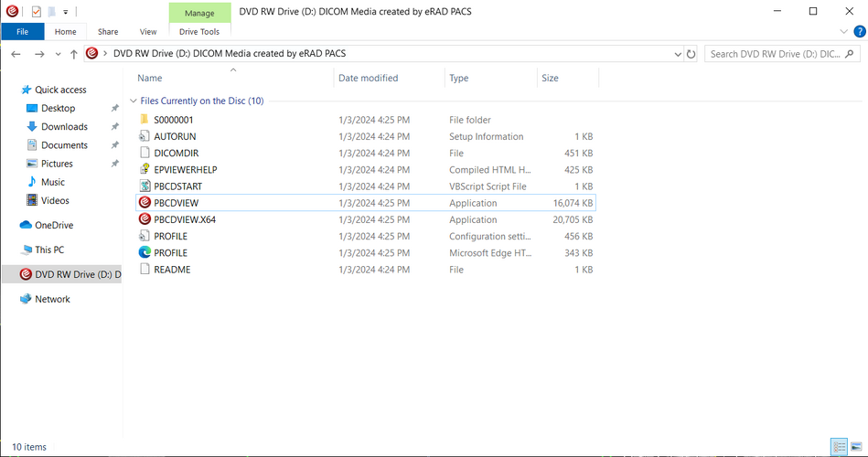The height and width of the screenshot is (457, 868).
Task: Click the 20,705 KB size cell
Action: pyautogui.click(x=573, y=219)
